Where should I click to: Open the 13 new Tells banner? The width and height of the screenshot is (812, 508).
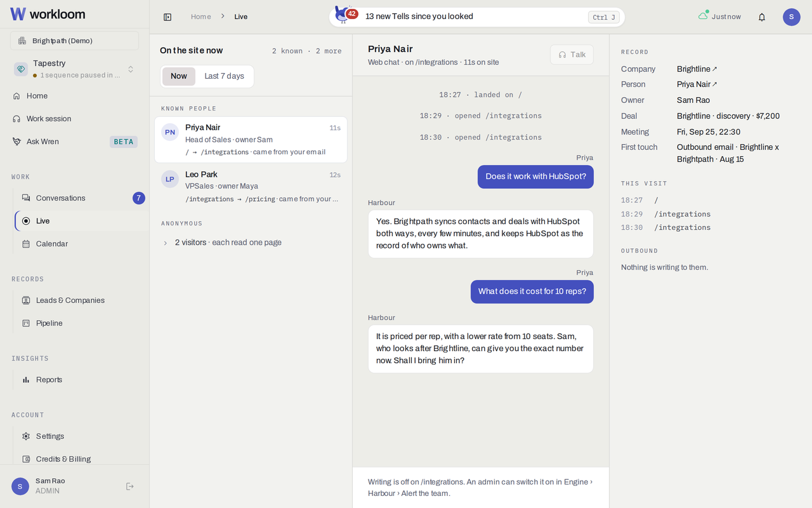(477, 17)
